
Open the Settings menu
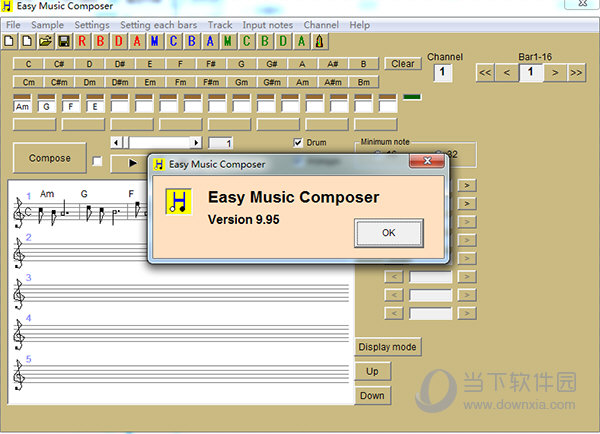92,25
